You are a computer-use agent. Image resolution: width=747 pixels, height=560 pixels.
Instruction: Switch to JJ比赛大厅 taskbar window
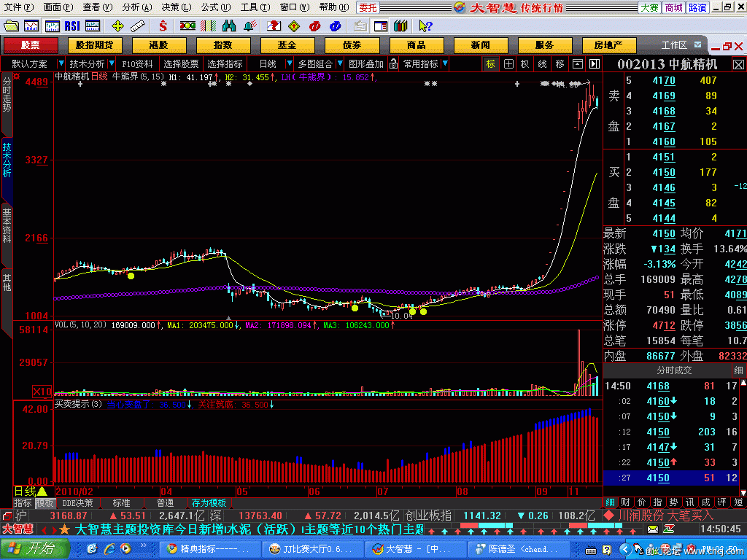click(312, 549)
